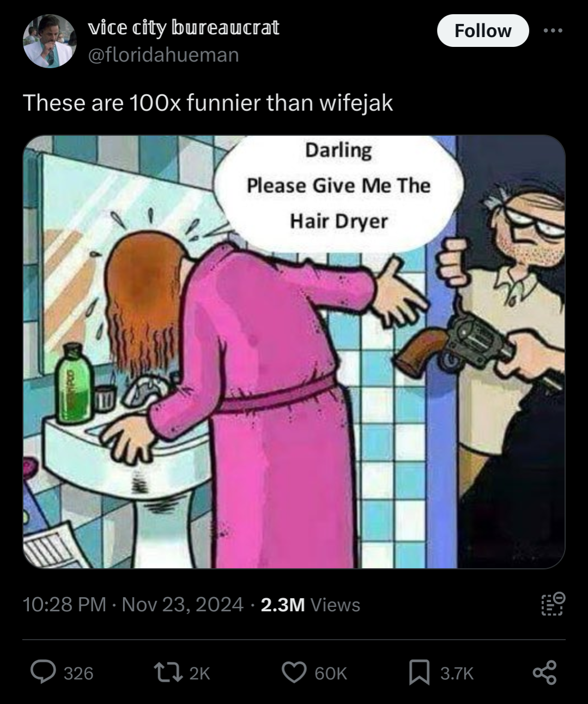The width and height of the screenshot is (588, 704).
Task: Click the 10:28 PM timestamp
Action: pos(64,604)
